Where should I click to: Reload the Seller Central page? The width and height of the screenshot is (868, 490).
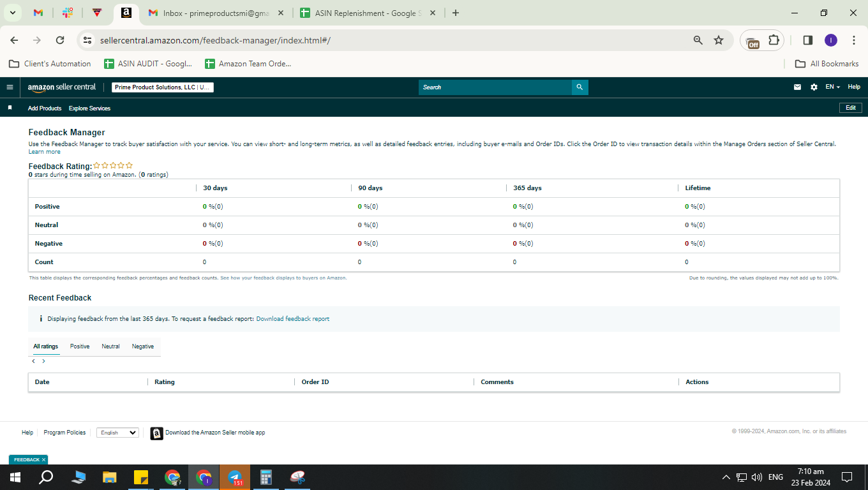pos(60,40)
